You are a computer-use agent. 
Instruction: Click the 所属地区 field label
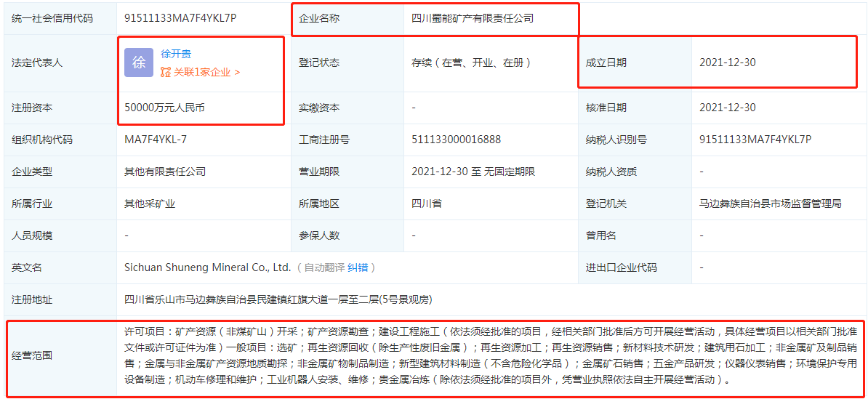(x=319, y=203)
